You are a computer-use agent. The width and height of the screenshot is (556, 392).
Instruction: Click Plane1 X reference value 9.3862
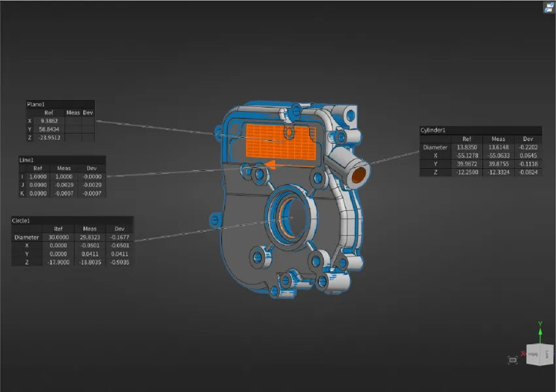coord(49,121)
